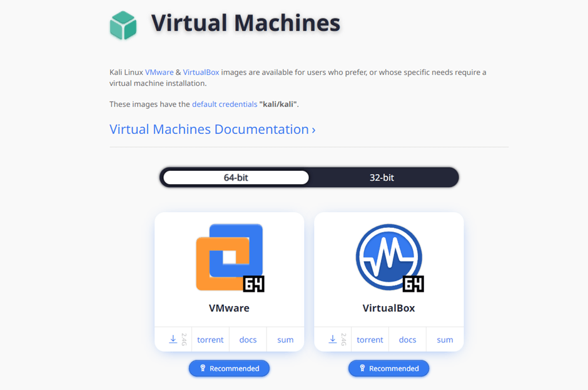The width and height of the screenshot is (588, 390).
Task: Get the VMware torrent download
Action: [x=210, y=339]
